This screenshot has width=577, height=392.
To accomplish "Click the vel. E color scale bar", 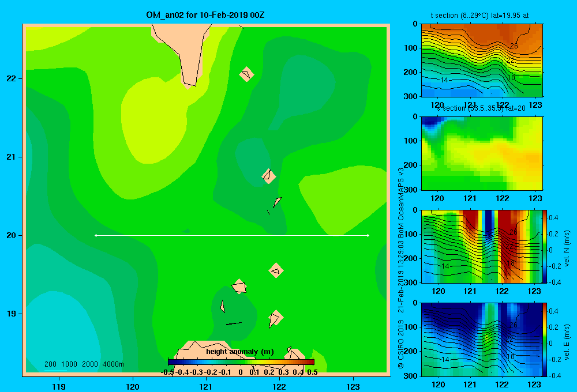I will point(545,340).
